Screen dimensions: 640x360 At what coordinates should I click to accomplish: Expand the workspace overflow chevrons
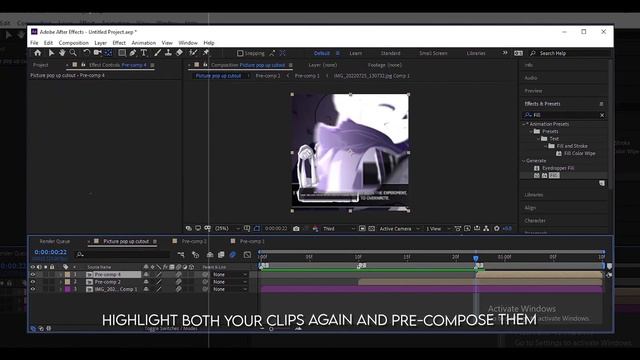click(x=505, y=53)
